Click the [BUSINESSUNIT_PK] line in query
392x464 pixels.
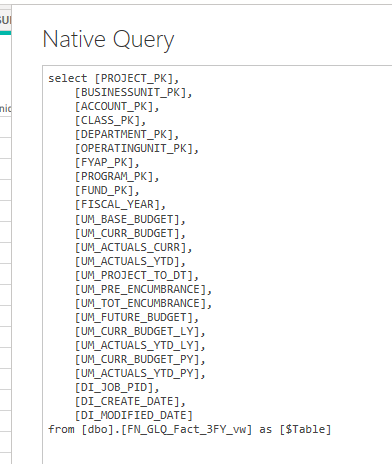(133, 93)
